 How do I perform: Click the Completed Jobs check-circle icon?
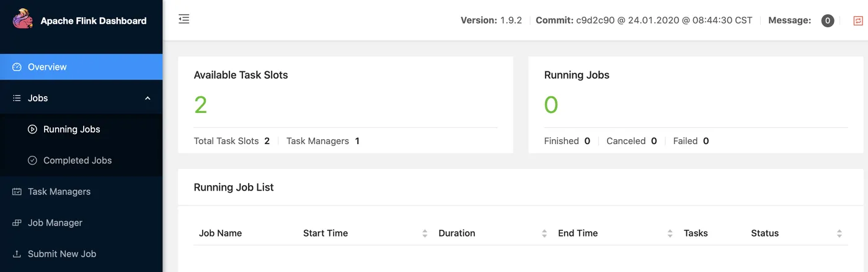[x=32, y=160]
